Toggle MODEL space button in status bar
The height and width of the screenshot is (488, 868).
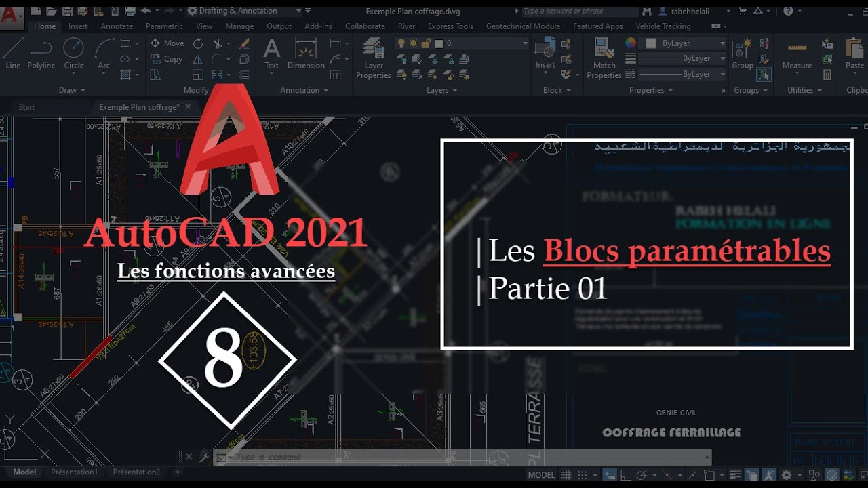point(541,475)
